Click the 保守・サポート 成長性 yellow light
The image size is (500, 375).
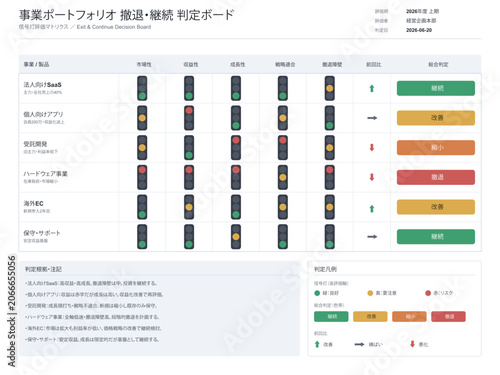tap(236, 237)
